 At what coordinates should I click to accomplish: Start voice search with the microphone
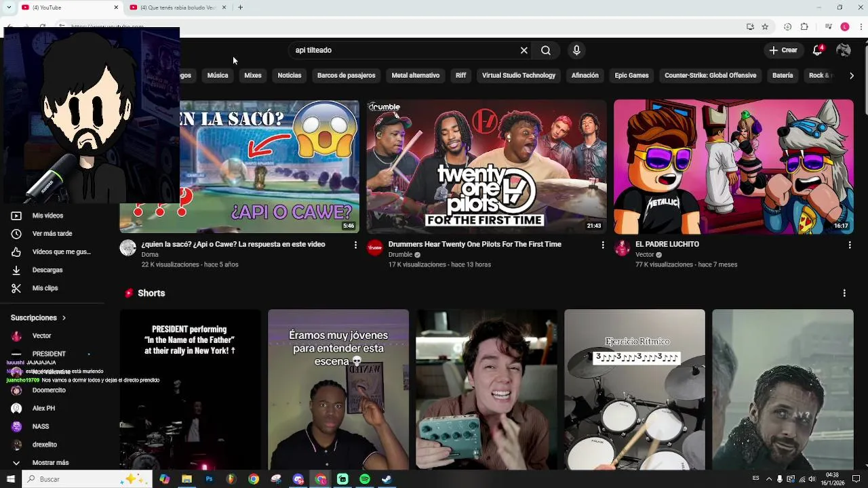(x=576, y=50)
